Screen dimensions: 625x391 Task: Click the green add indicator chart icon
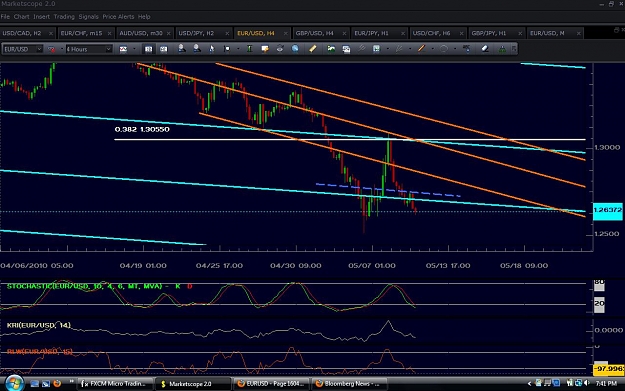coord(331,49)
